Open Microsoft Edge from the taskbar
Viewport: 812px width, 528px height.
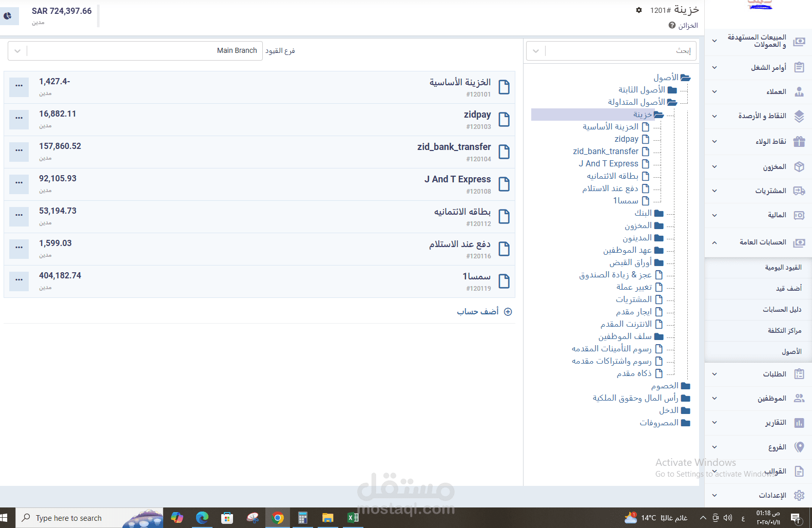[202, 518]
